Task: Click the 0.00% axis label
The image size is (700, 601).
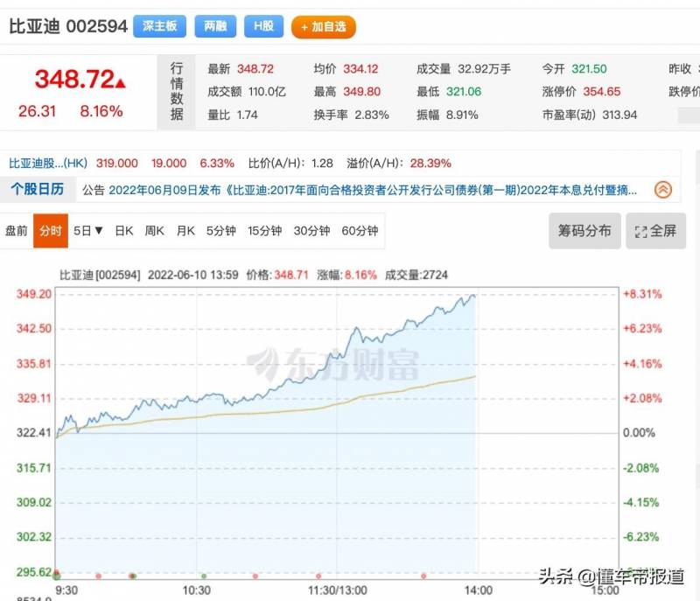Action: (x=639, y=432)
